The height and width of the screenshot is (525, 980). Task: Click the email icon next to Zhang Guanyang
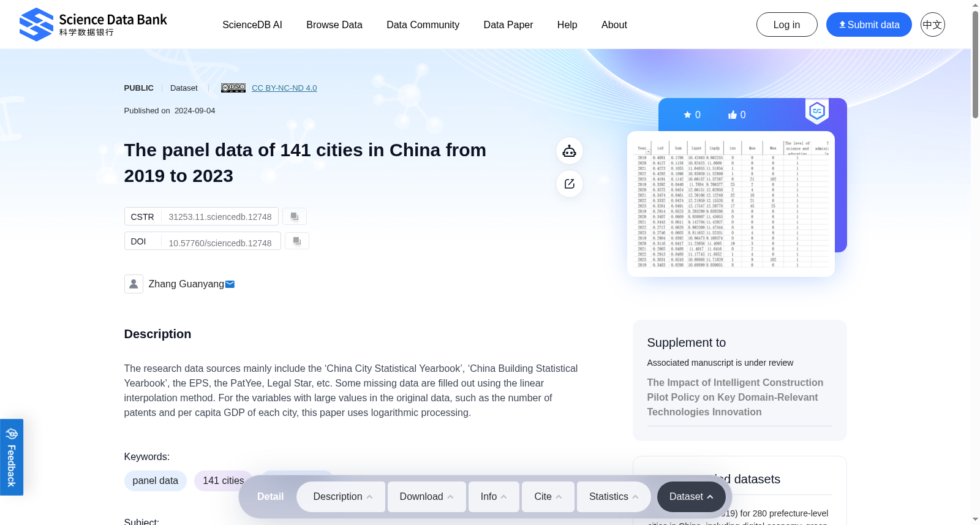[230, 284]
